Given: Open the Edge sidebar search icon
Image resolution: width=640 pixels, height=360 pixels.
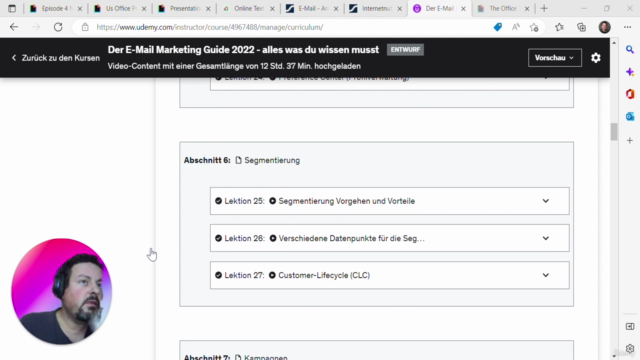Looking at the screenshot, I should (x=630, y=50).
